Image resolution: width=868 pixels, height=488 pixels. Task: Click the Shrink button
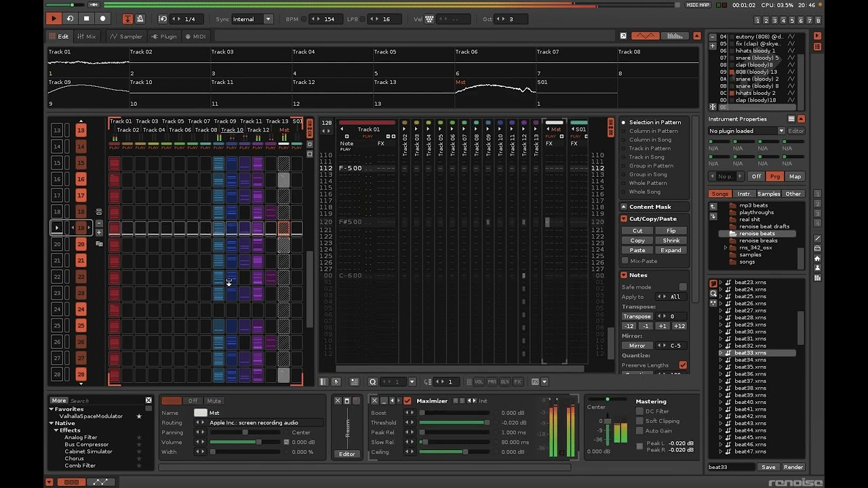tap(671, 241)
